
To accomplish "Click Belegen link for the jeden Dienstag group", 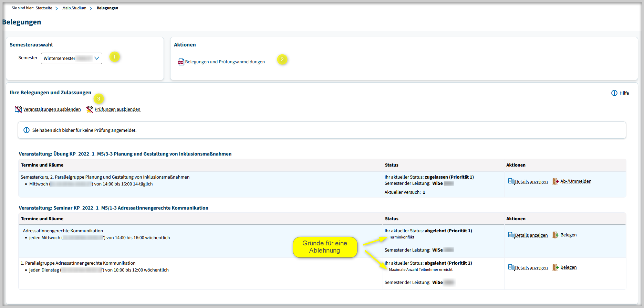I will click(x=569, y=267).
